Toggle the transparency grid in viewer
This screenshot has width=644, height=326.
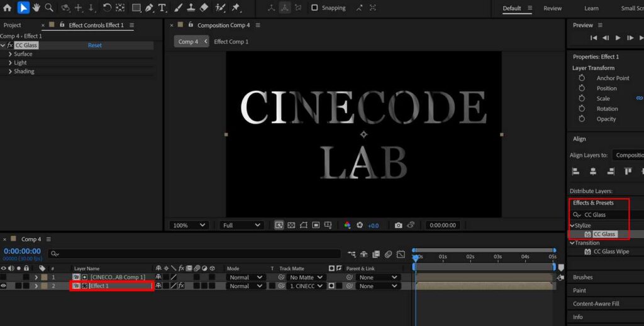coord(291,225)
